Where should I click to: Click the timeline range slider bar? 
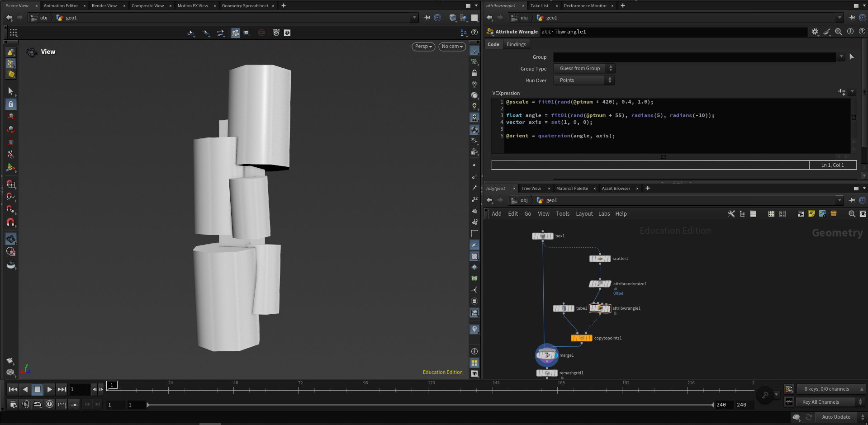coord(430,405)
